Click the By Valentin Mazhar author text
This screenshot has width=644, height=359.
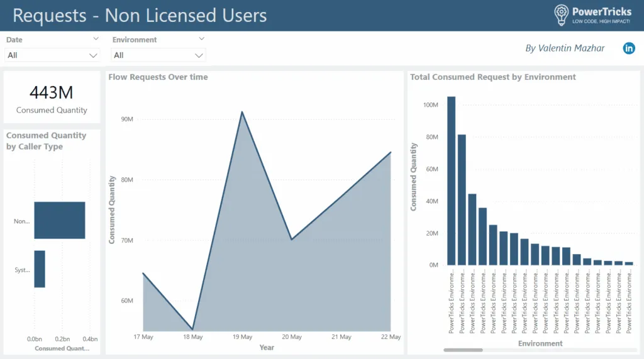tap(565, 48)
